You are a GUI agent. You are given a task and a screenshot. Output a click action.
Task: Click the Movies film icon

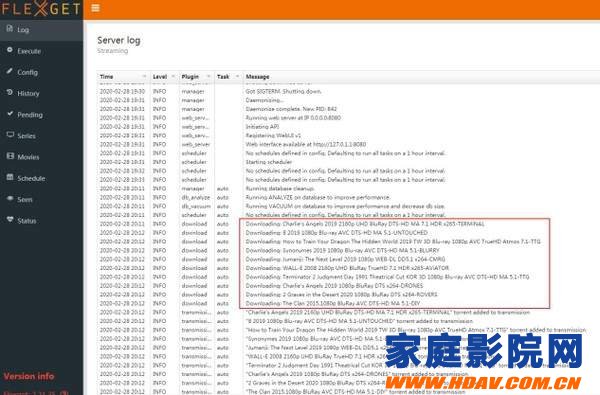point(10,156)
